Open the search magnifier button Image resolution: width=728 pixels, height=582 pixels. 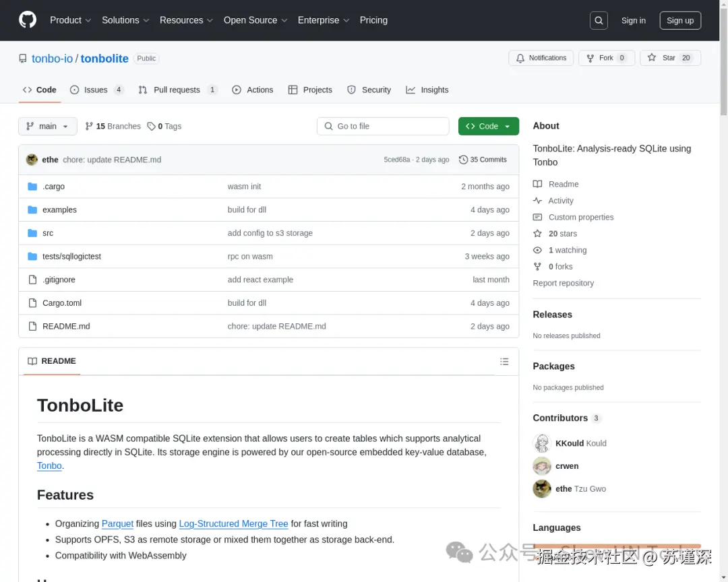point(599,20)
